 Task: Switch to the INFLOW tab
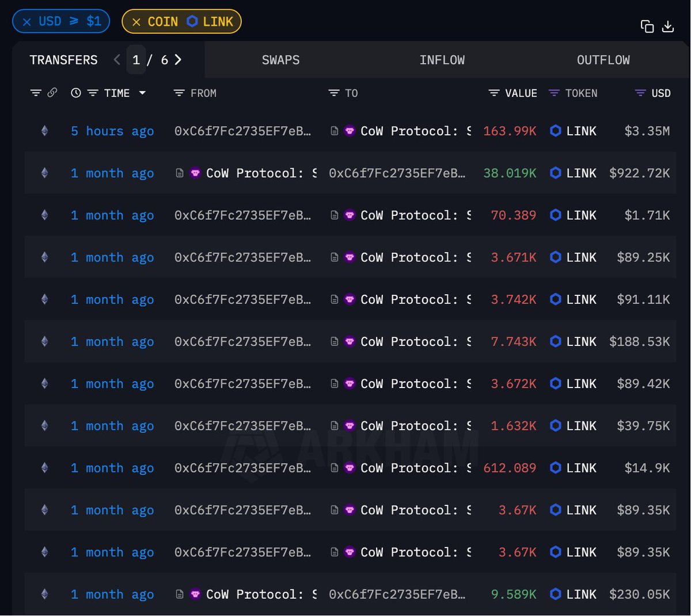[x=442, y=60]
